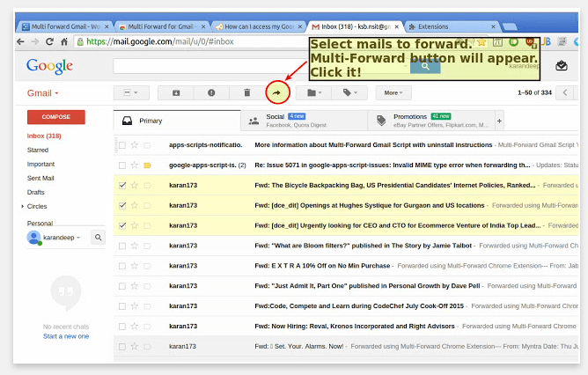Open the Gmail product switcher dropdown
The width and height of the screenshot is (588, 375).
[x=43, y=93]
